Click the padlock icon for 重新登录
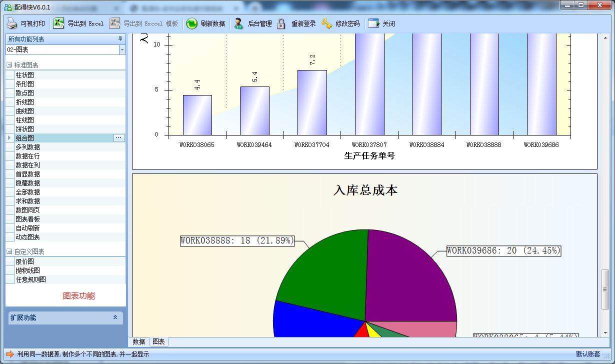 [x=281, y=23]
